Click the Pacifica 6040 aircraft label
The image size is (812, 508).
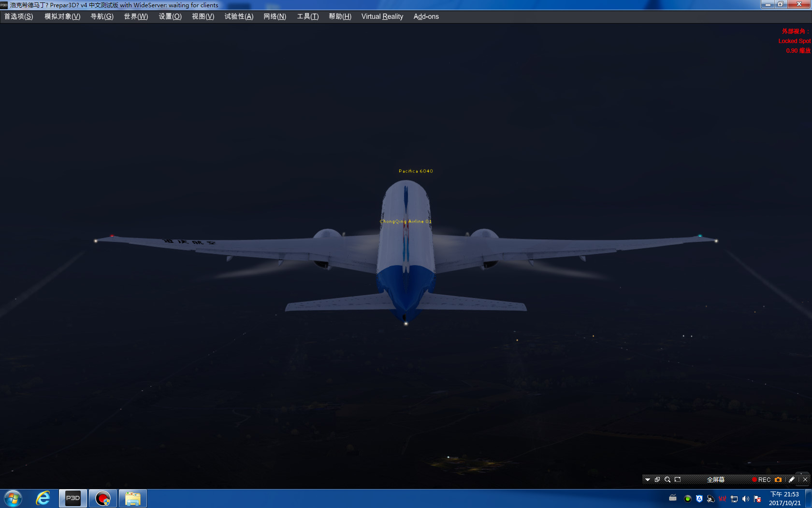click(x=416, y=171)
